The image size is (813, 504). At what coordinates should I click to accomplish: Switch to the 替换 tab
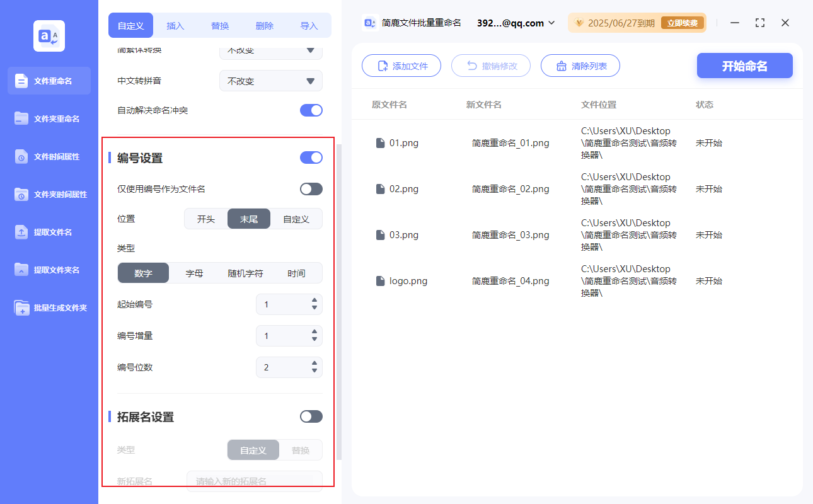[219, 25]
